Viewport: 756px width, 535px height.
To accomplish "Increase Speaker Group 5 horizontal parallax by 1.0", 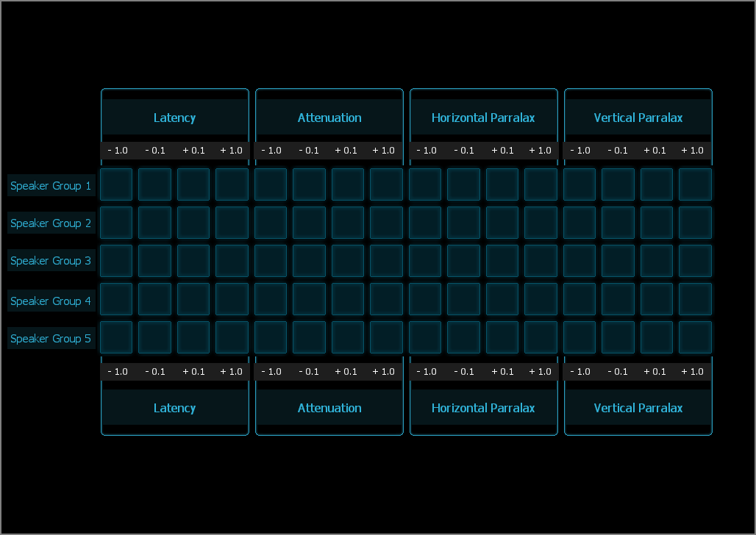I will click(x=541, y=337).
